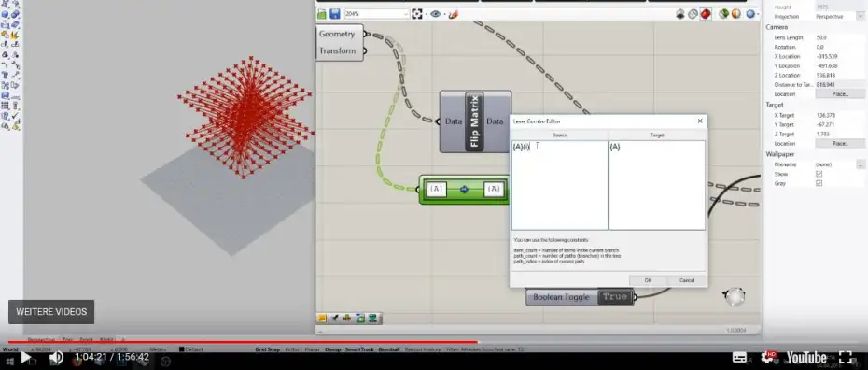The image size is (868, 370).
Task: Expand the properties panel chevron at top right
Action: point(861,16)
